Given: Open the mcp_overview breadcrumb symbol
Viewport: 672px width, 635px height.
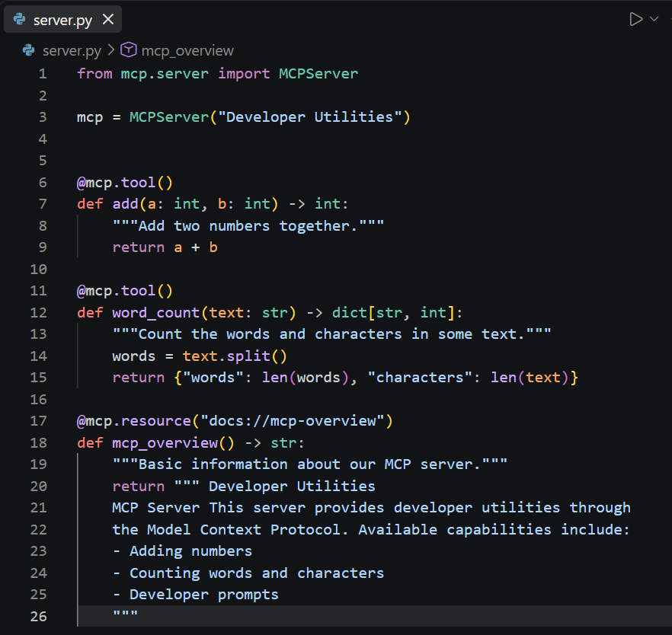Looking at the screenshot, I should 187,51.
